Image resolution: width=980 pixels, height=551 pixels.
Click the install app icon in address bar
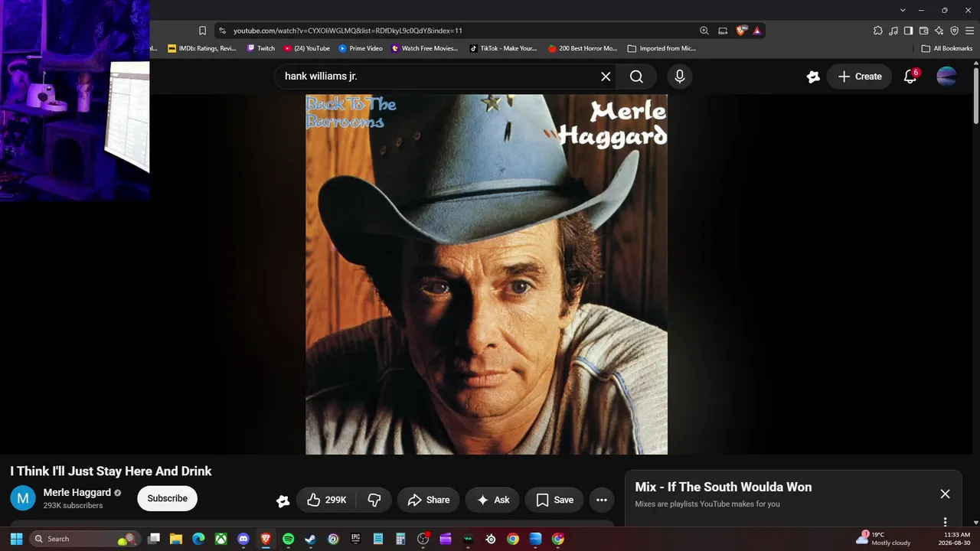tap(723, 31)
